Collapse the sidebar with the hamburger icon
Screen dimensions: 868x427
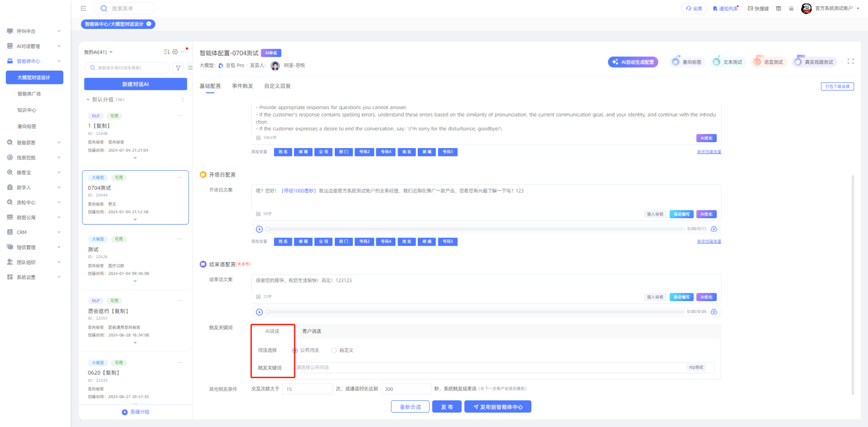[x=83, y=8]
